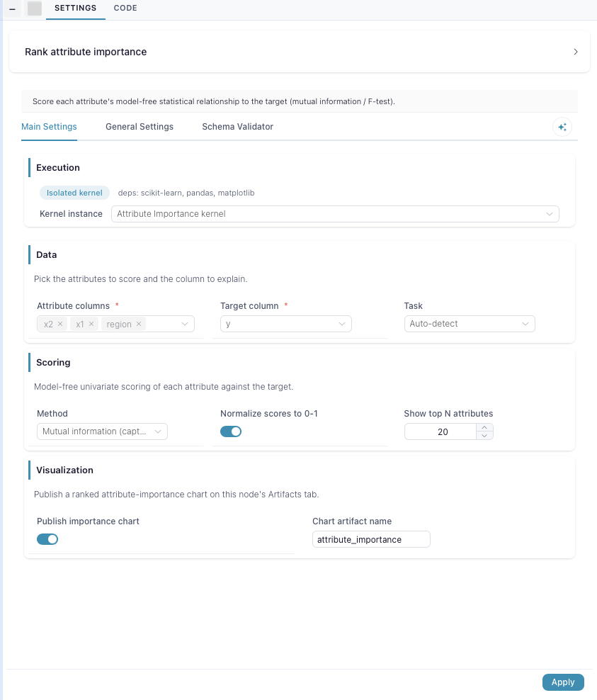Toggle Normalize scores to 0-1 switch
597x700 pixels.
231,431
